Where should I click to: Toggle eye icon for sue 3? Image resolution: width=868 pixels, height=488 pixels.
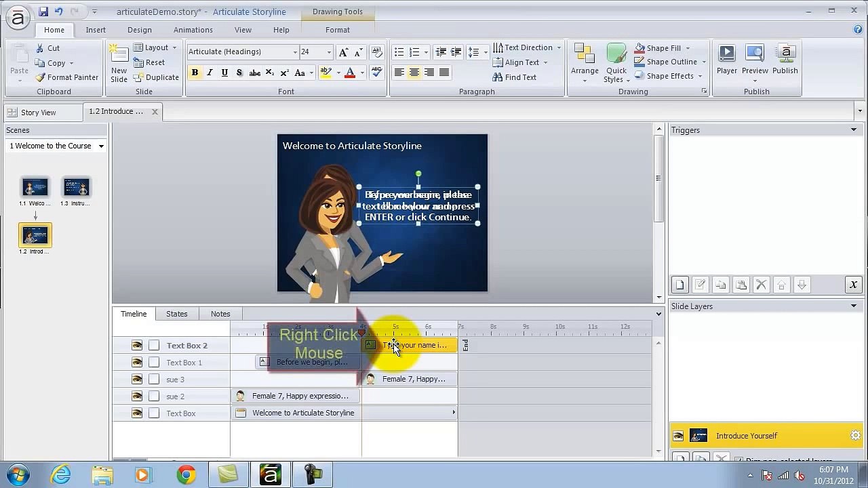[x=137, y=380]
